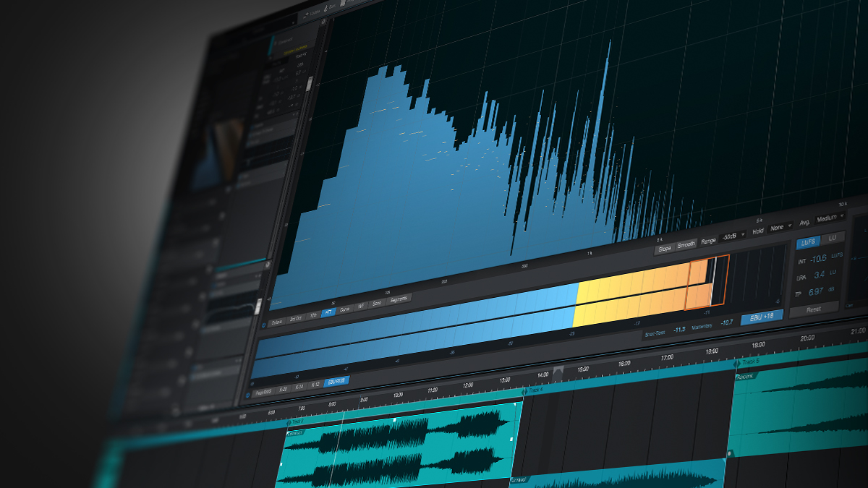The image size is (868, 488).
Task: Open the Range -50dB dropdown
Action: point(733,236)
